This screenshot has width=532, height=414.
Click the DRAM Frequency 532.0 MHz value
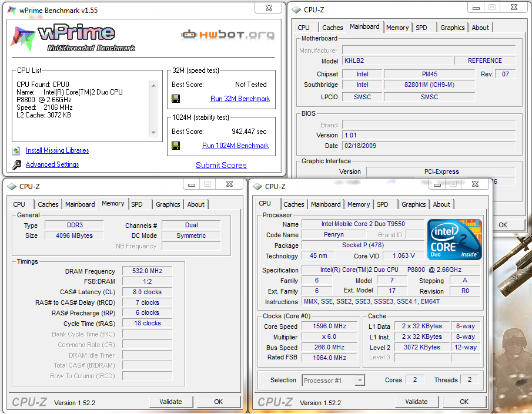coord(147,271)
